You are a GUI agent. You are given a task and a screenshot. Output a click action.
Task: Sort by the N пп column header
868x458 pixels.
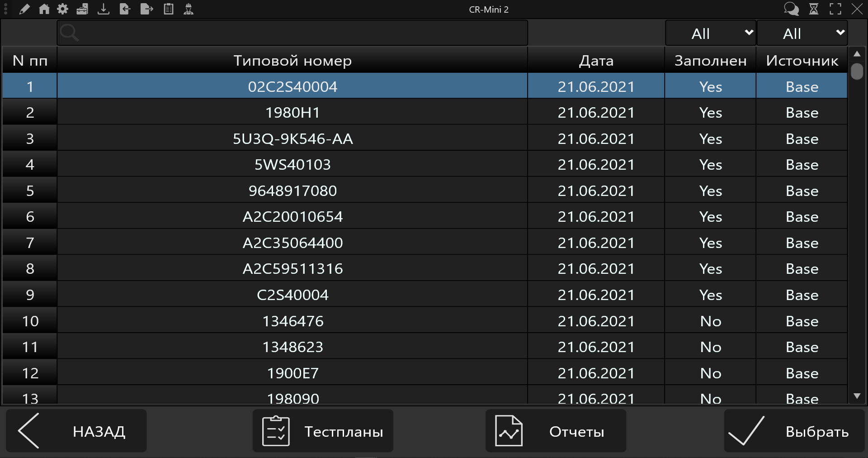pos(30,60)
